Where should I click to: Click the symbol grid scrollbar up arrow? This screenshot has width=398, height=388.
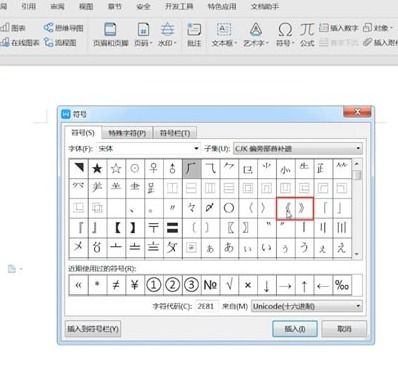(x=357, y=164)
